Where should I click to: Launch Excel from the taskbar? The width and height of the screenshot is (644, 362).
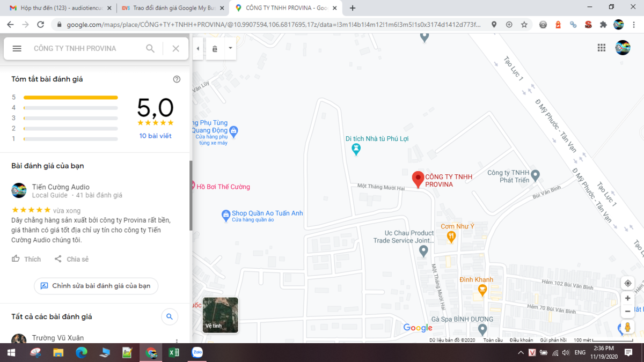[174, 353]
